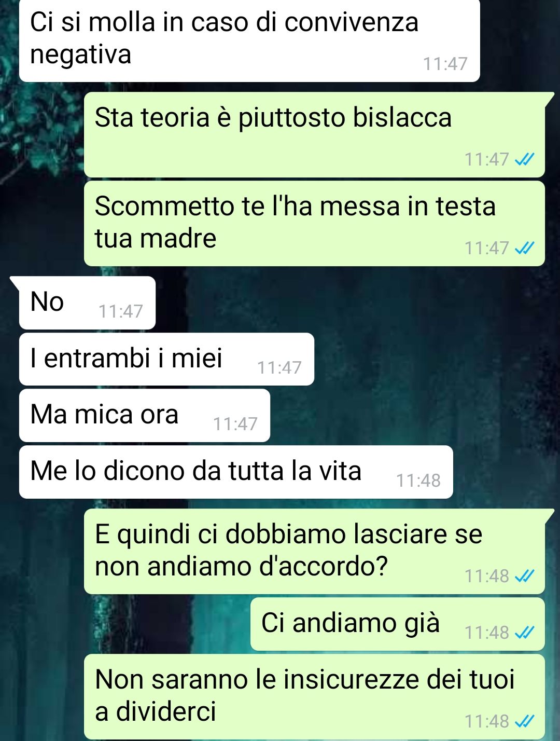Screen dimensions: 560x741
Task: Select the 'E quindi ci dobbiamo lasciare' message
Action: coord(315,552)
